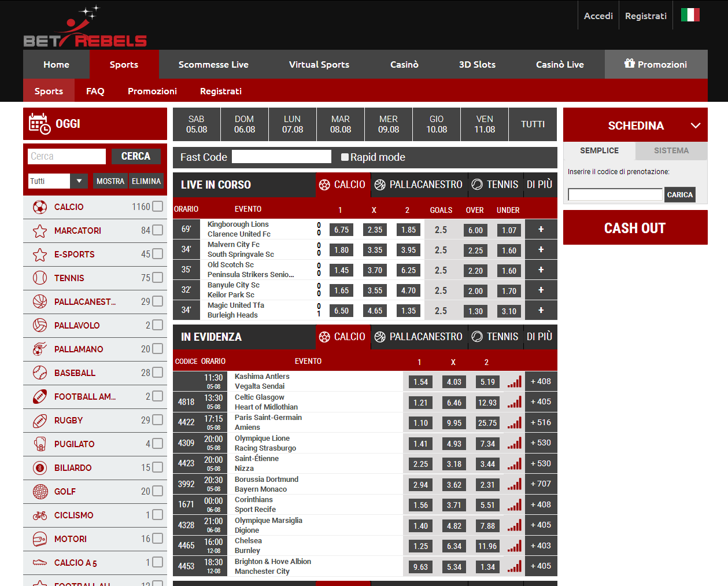Collapse the Schedina panel chevron
This screenshot has width=728, height=586.
[696, 126]
